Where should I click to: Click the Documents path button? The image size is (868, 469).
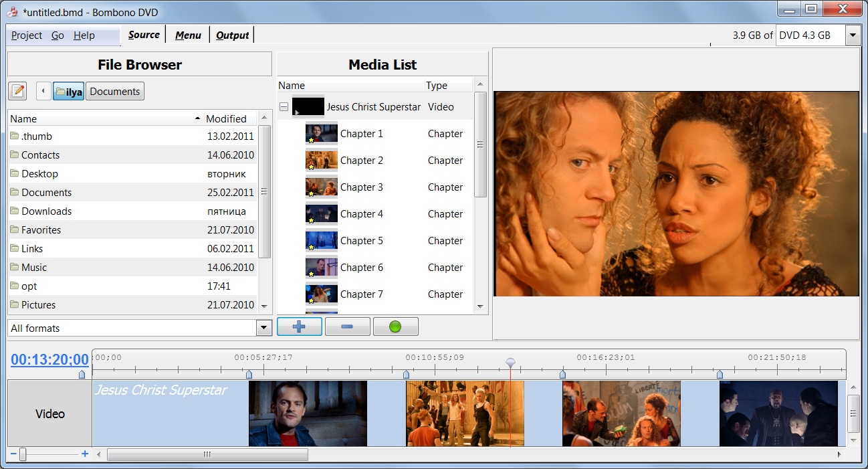click(115, 92)
